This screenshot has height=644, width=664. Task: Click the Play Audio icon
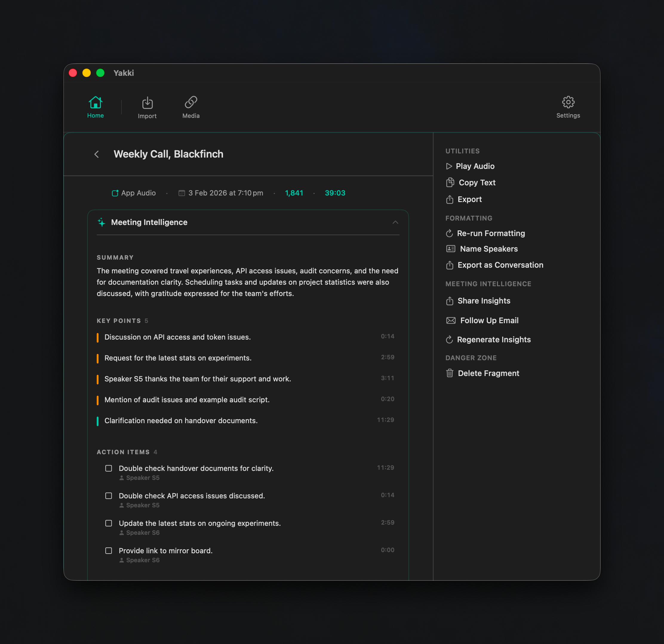point(450,166)
